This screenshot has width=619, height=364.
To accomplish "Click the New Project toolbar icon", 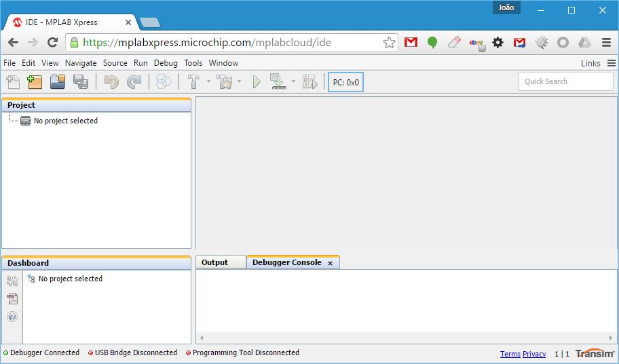I will click(35, 82).
